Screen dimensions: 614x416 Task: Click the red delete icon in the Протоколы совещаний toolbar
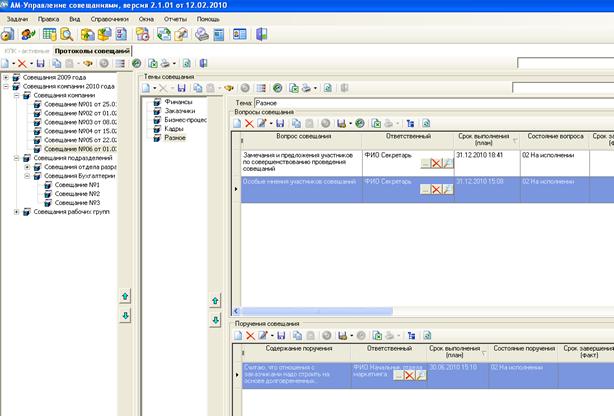tap(23, 64)
